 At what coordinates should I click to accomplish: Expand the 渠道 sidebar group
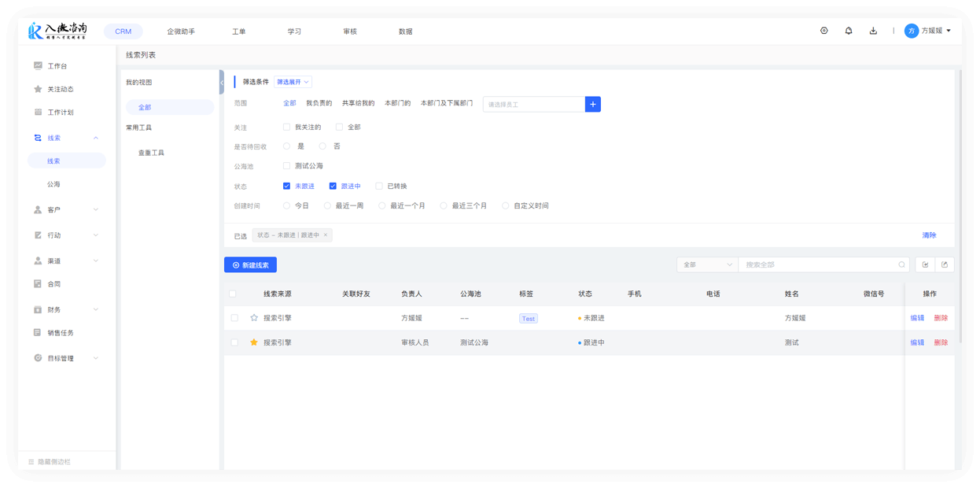96,261
